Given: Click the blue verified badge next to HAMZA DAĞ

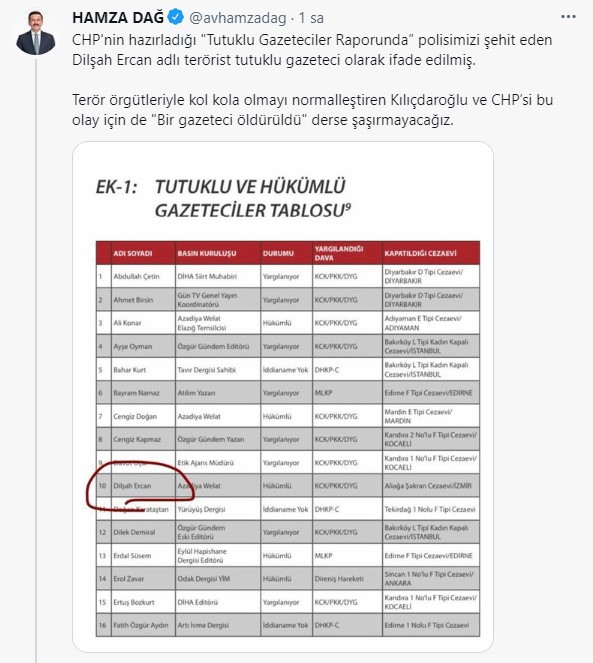Looking at the screenshot, I should click(x=176, y=17).
